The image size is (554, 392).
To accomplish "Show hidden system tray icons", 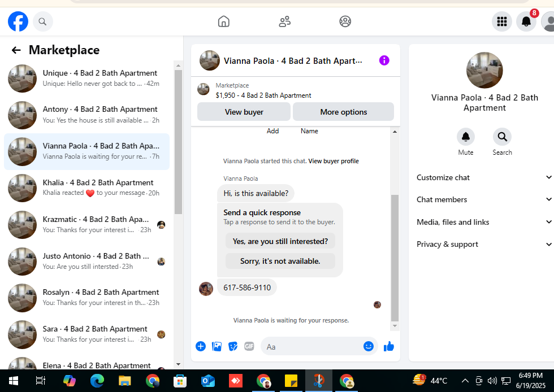I will click(x=465, y=381).
